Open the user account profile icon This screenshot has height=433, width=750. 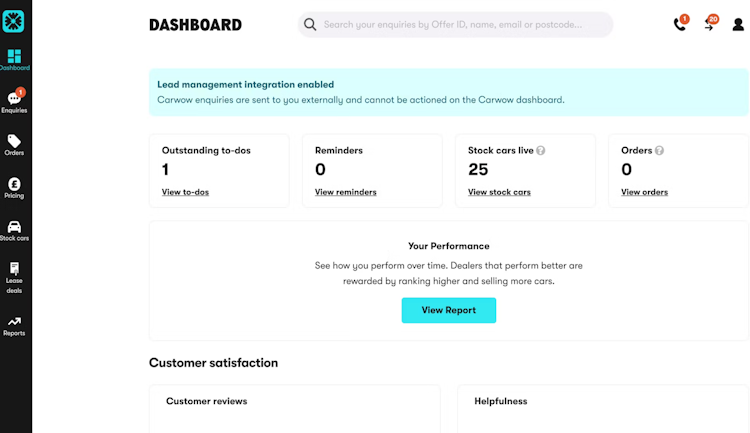pyautogui.click(x=738, y=25)
